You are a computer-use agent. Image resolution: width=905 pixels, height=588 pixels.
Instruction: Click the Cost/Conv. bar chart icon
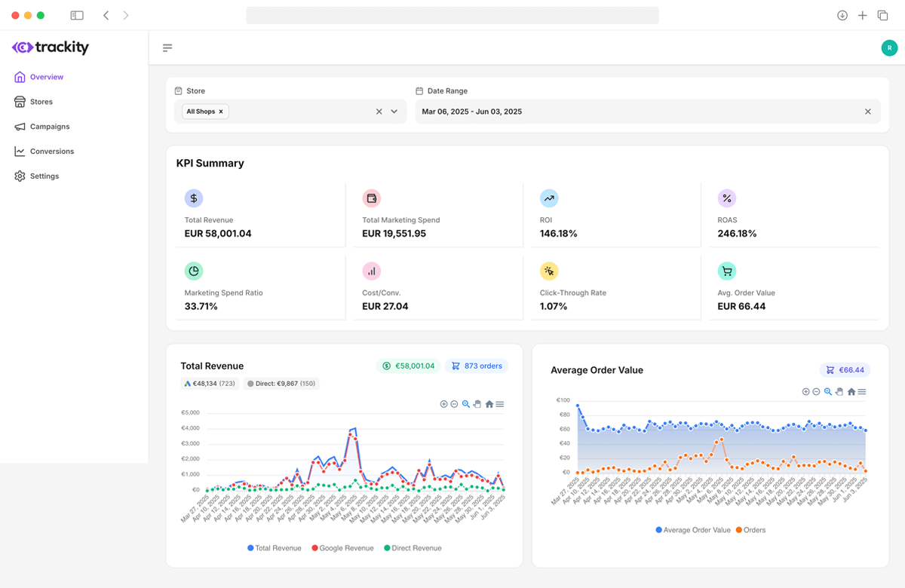tap(371, 271)
